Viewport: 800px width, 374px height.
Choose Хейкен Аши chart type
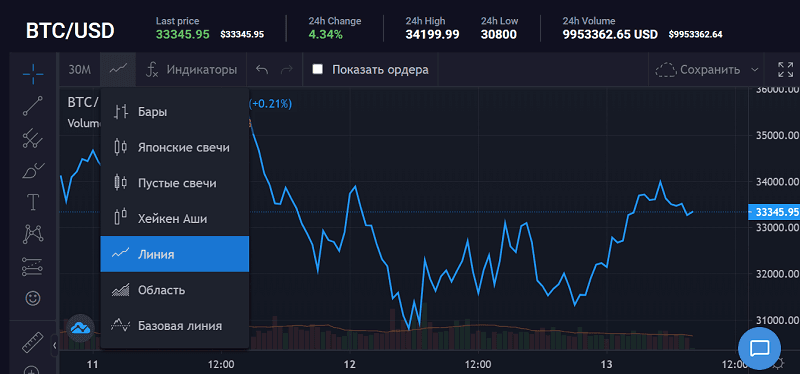pyautogui.click(x=174, y=219)
